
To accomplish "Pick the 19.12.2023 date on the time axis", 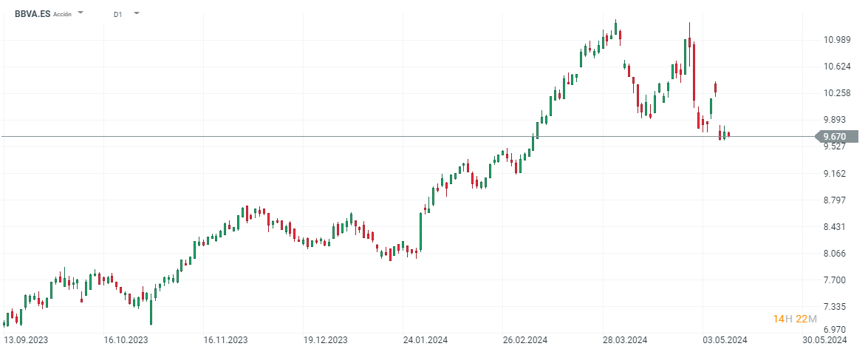I will (326, 340).
